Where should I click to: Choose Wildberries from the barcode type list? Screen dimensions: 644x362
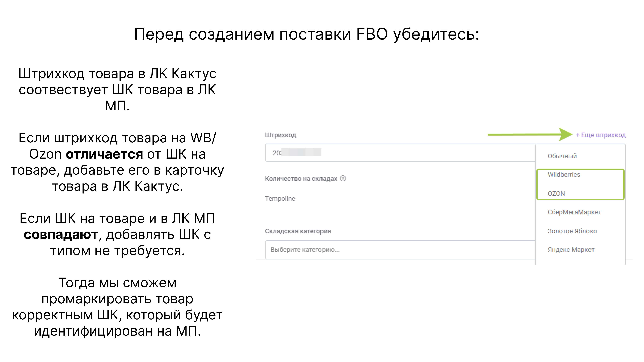[564, 174]
